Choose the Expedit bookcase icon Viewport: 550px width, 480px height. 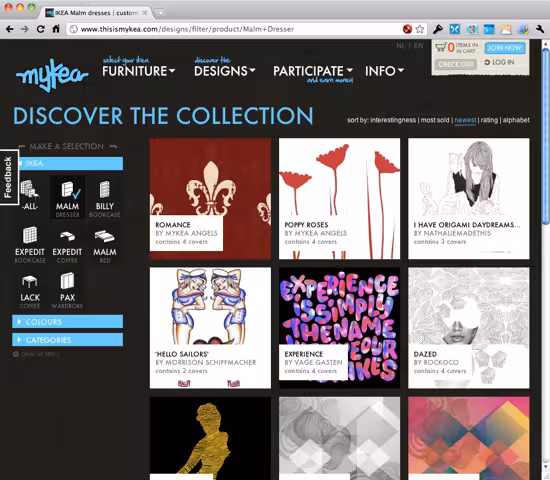click(x=30, y=244)
